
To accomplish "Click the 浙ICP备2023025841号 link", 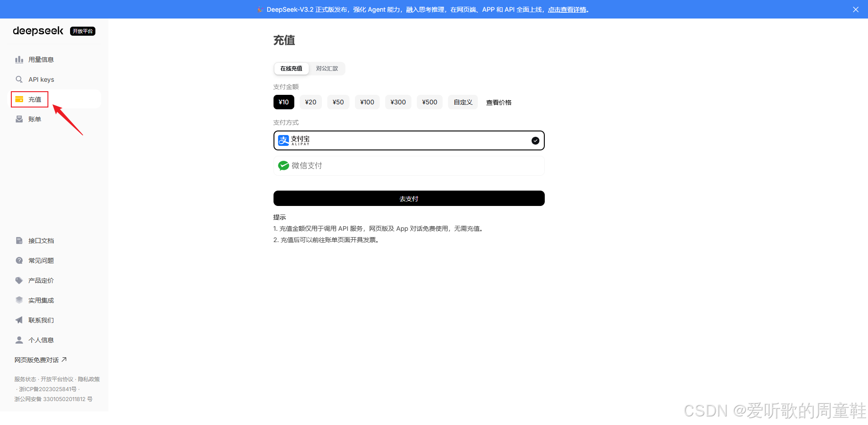I will tap(48, 389).
